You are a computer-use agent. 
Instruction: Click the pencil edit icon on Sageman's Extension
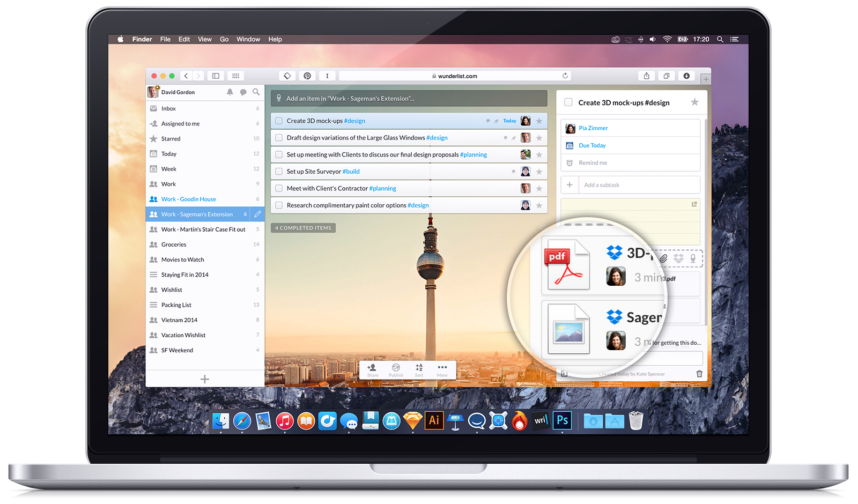click(x=257, y=214)
